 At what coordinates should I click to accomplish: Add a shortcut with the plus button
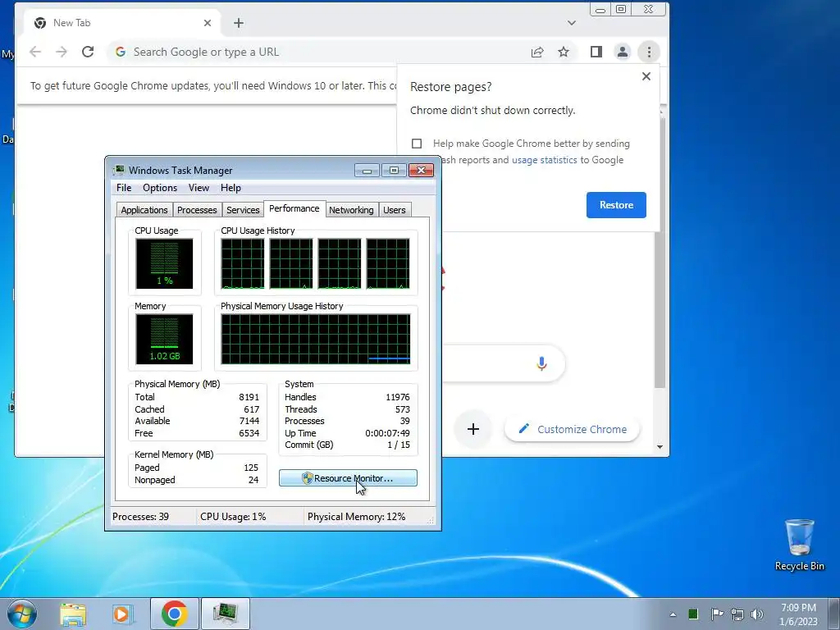473,429
